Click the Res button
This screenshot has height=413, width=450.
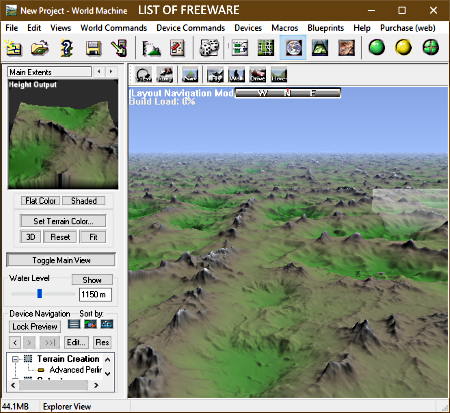pyautogui.click(x=102, y=342)
